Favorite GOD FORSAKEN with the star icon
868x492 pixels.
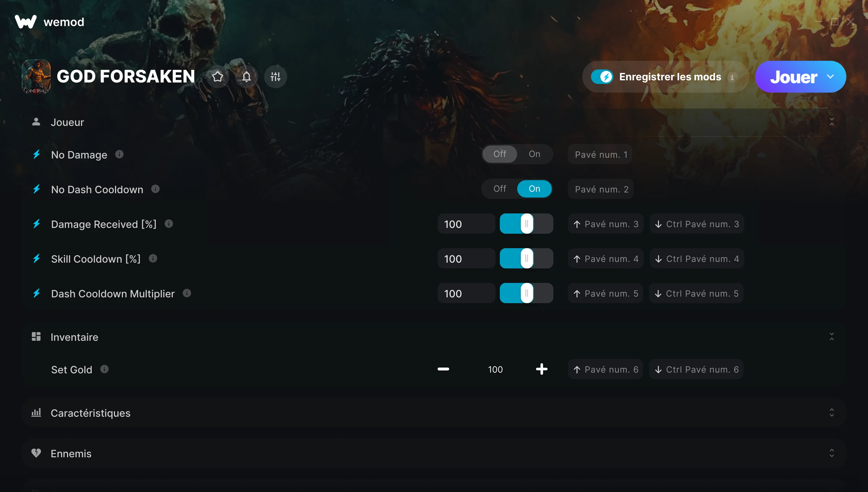click(217, 77)
